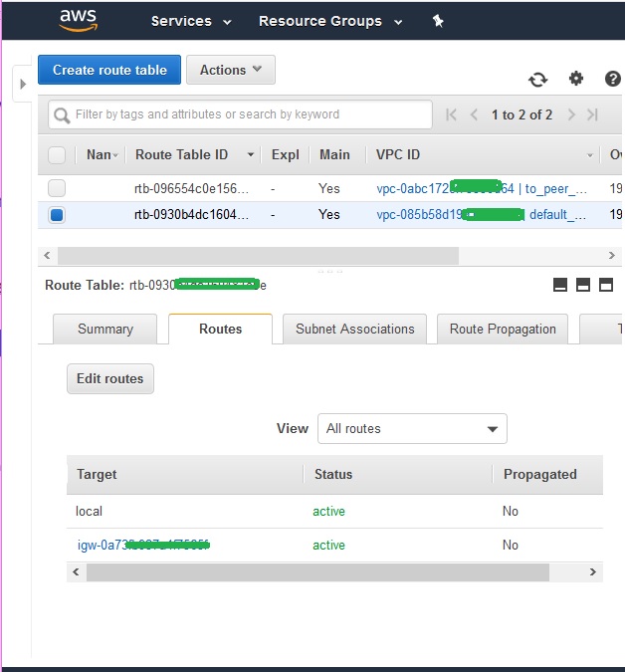Click the pin shortcut icon in header
The width and height of the screenshot is (625, 672).
438,21
